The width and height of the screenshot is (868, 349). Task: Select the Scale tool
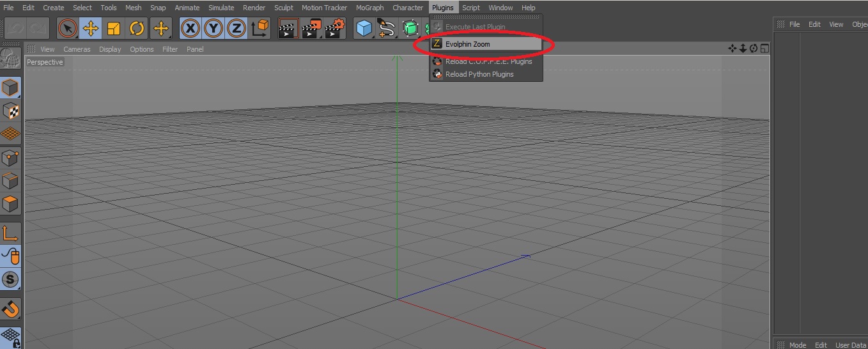(114, 29)
